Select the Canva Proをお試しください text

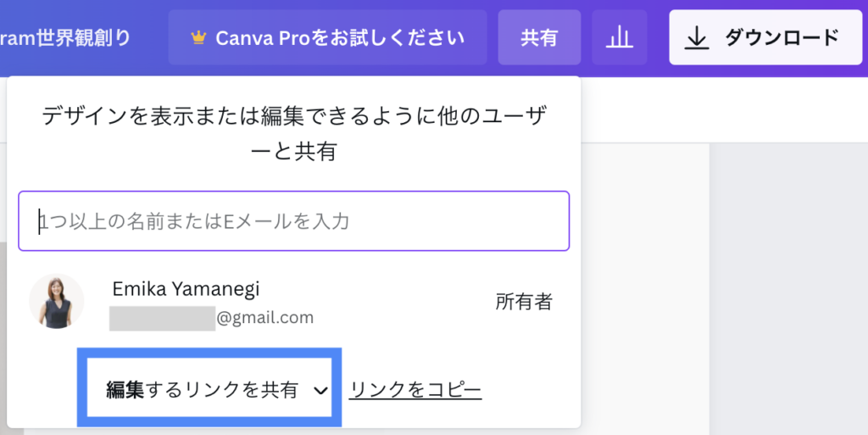pyautogui.click(x=340, y=37)
